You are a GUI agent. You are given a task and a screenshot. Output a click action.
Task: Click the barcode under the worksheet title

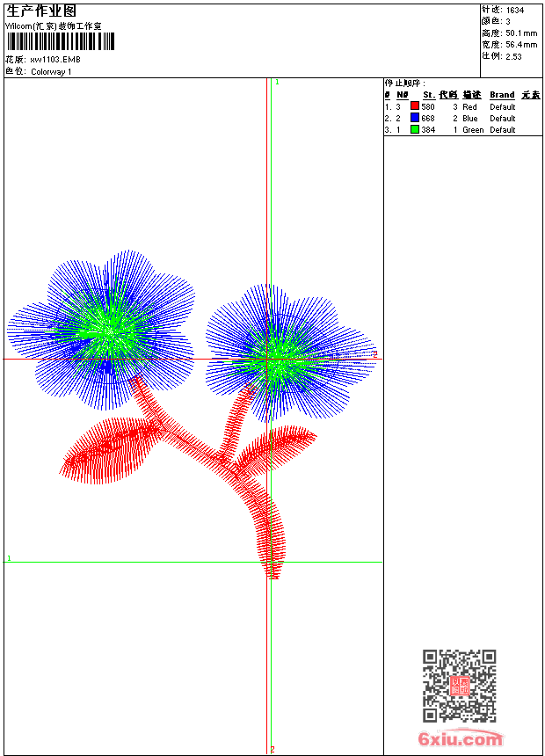click(x=60, y=42)
